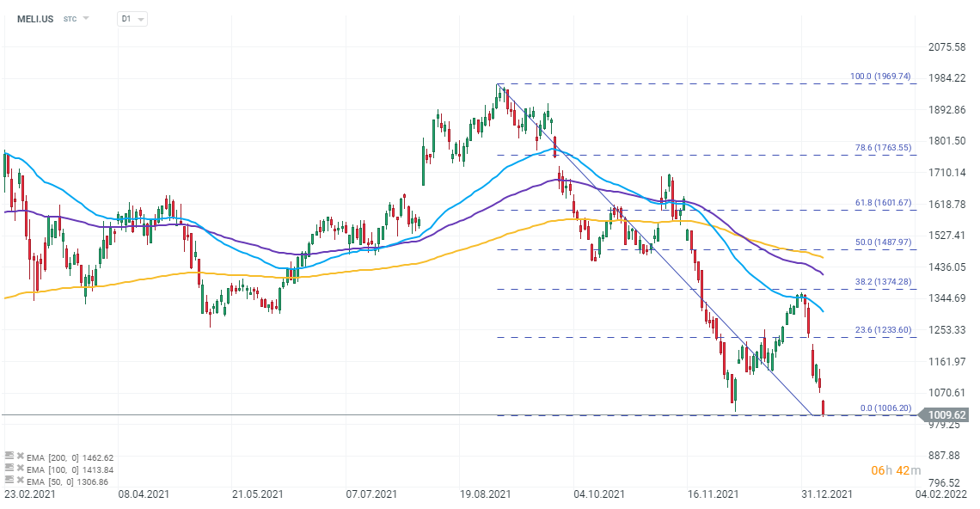The image size is (980, 509).
Task: Open settings icon for EMA 100 indicator
Action: pos(8,469)
